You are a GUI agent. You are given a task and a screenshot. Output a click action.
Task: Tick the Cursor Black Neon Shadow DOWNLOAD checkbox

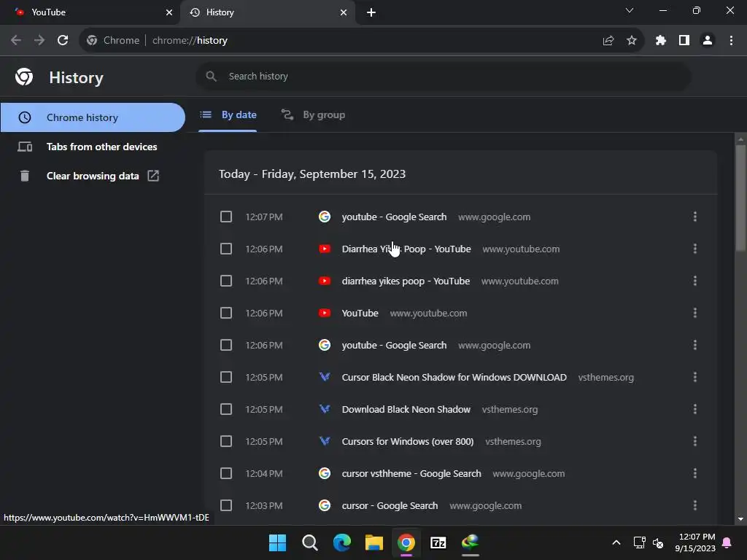pos(226,377)
